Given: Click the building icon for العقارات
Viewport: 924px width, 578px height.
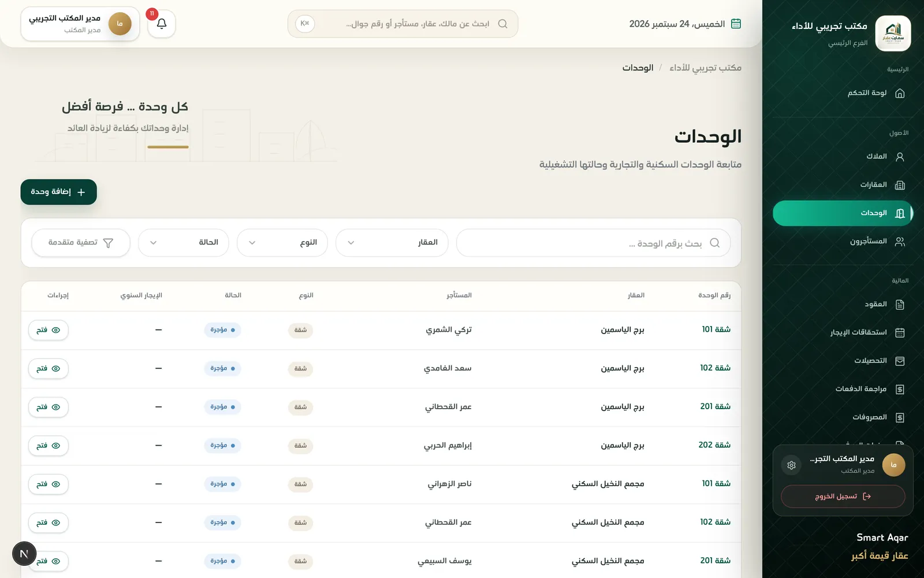Looking at the screenshot, I should click(x=900, y=185).
